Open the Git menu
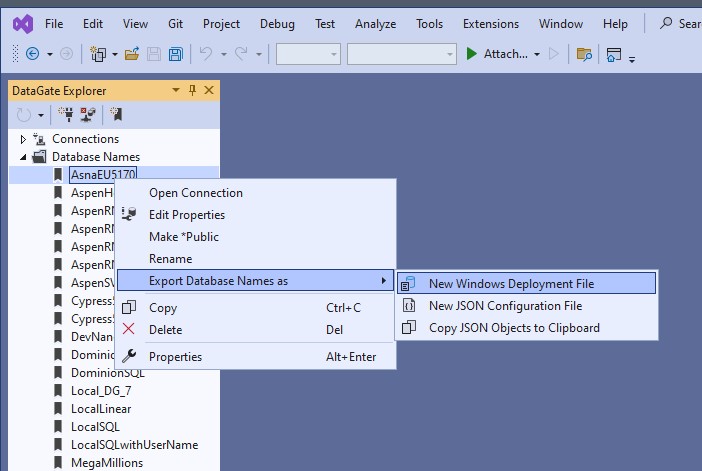 click(x=175, y=24)
